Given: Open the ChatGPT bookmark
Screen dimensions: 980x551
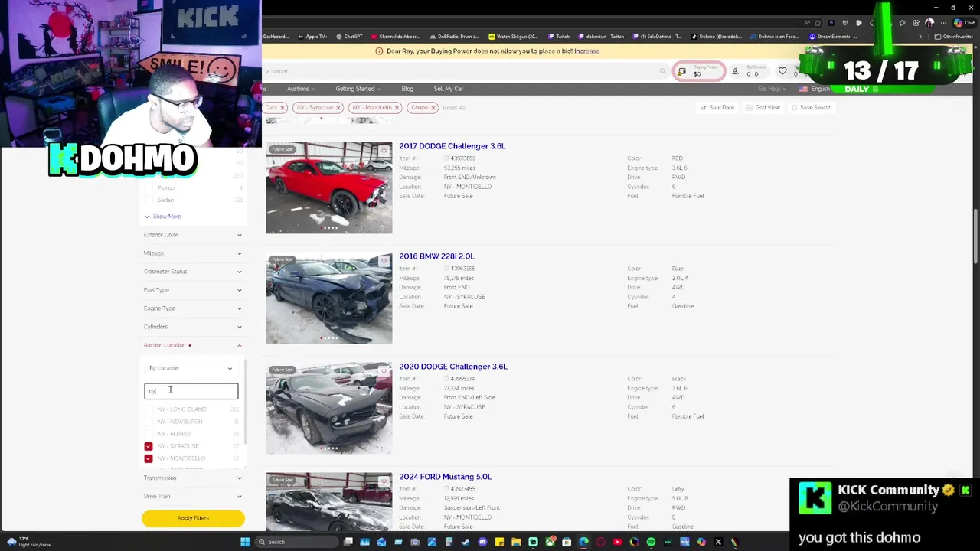Looking at the screenshot, I should [x=349, y=36].
